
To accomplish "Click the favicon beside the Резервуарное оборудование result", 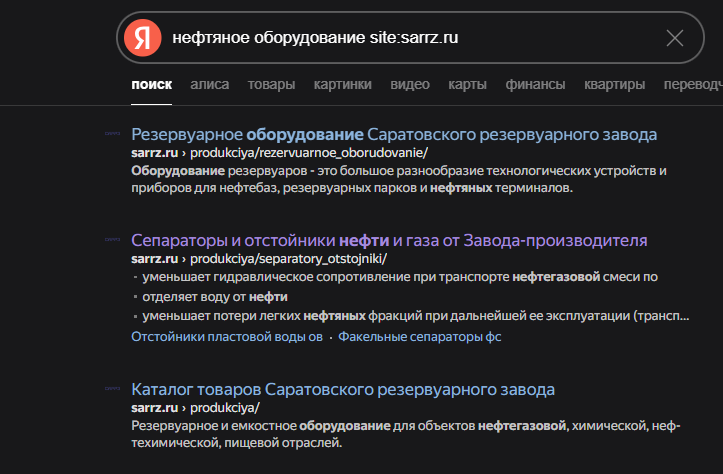I will (113, 134).
